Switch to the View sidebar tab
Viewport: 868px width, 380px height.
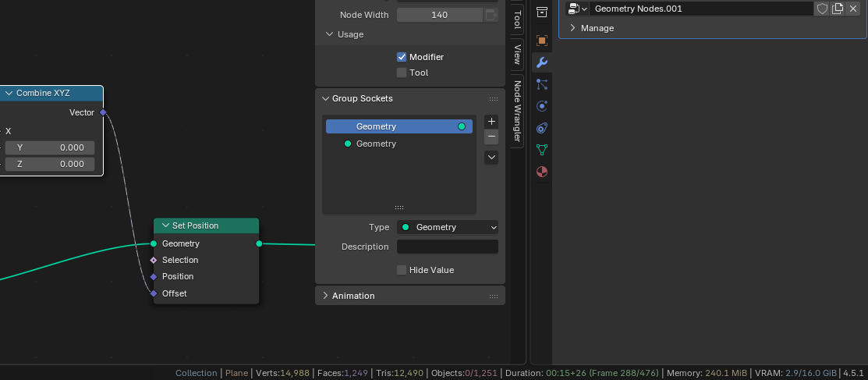[518, 55]
